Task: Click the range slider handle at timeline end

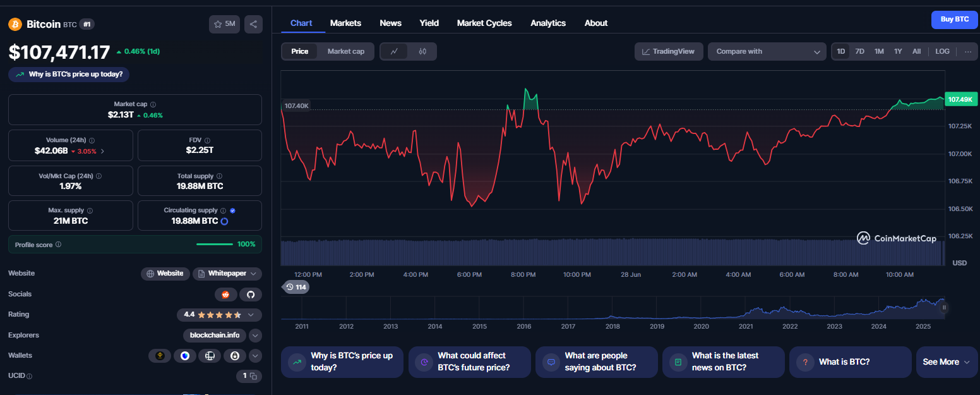Action: [x=945, y=308]
